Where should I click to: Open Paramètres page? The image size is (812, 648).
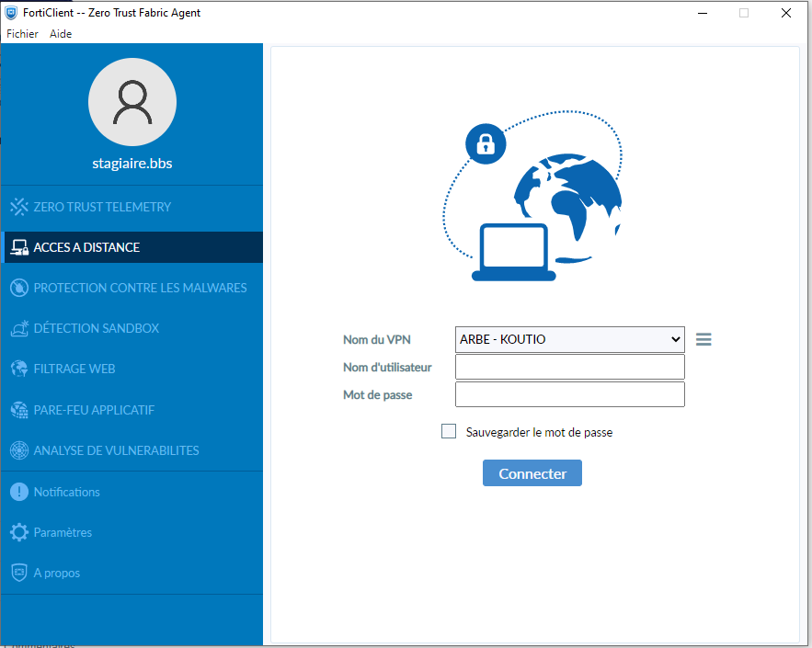pos(132,532)
